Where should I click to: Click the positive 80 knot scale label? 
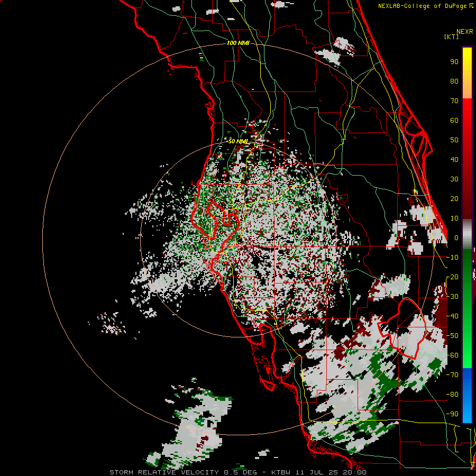tap(454, 81)
